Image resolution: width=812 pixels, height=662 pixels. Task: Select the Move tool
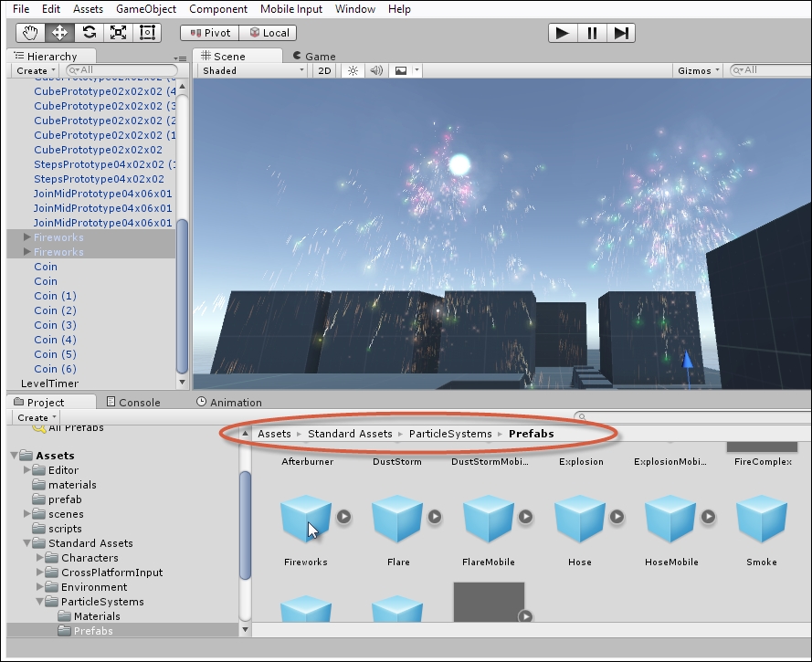59,32
